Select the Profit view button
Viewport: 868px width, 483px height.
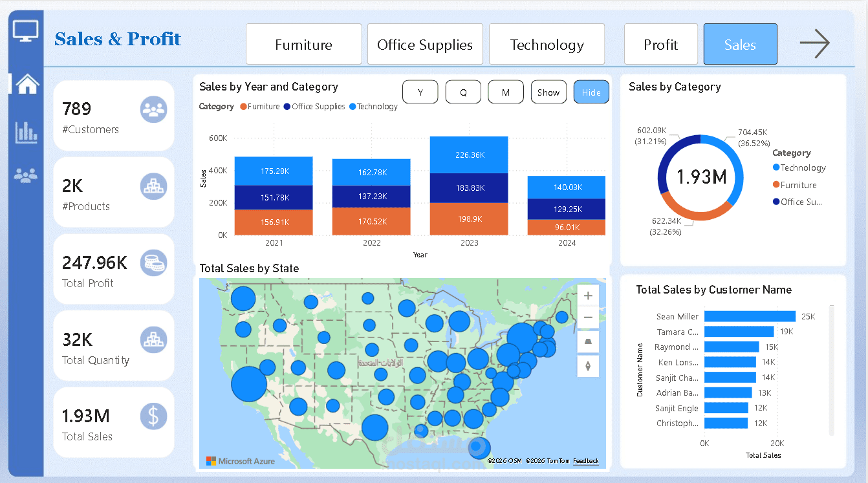tap(661, 44)
